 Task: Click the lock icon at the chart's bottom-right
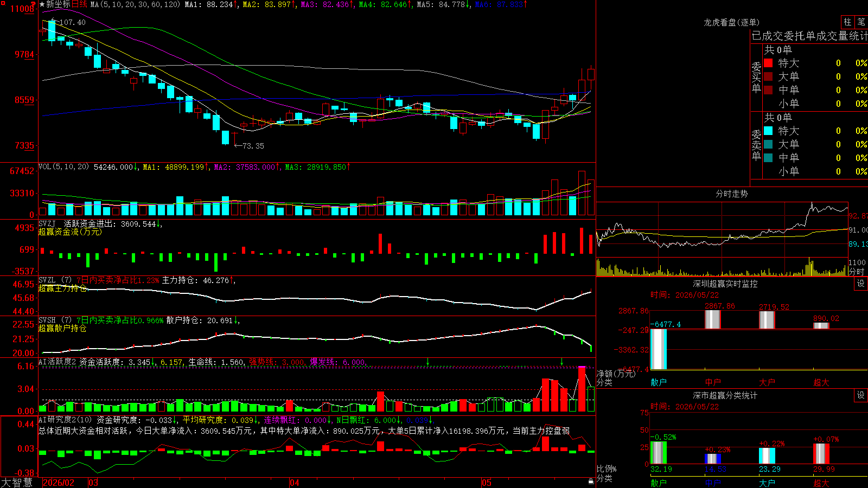click(x=591, y=481)
